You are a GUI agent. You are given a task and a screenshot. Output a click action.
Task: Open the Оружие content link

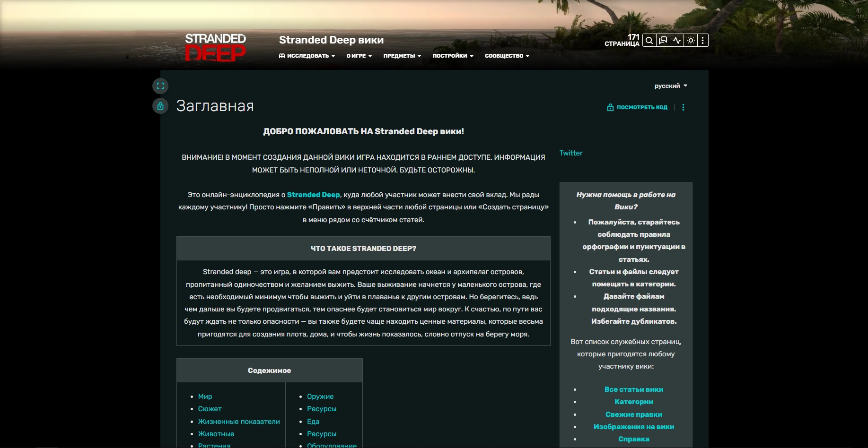(x=320, y=396)
